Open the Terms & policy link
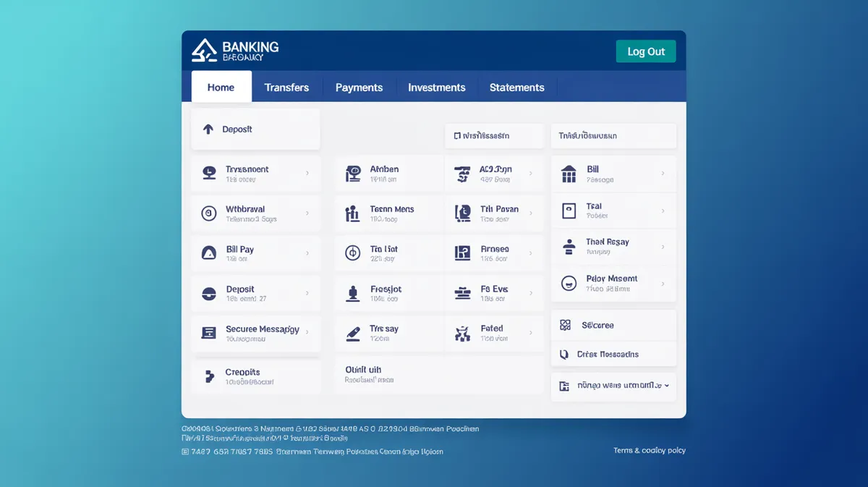The width and height of the screenshot is (868, 487). (x=649, y=451)
